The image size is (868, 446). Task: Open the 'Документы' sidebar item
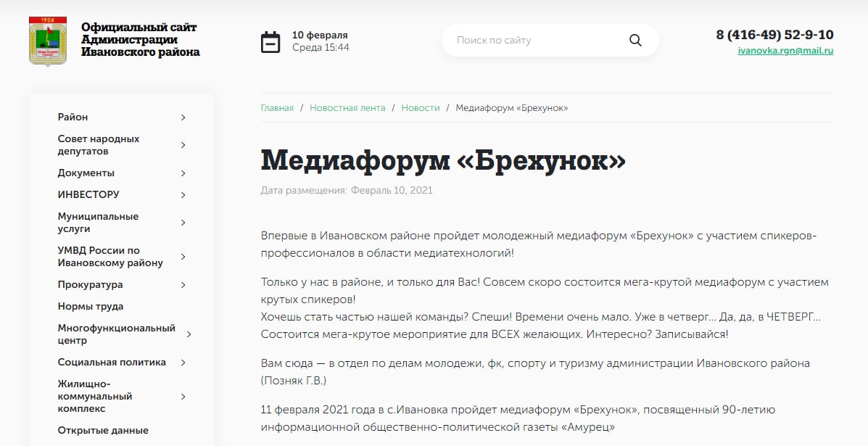click(86, 173)
